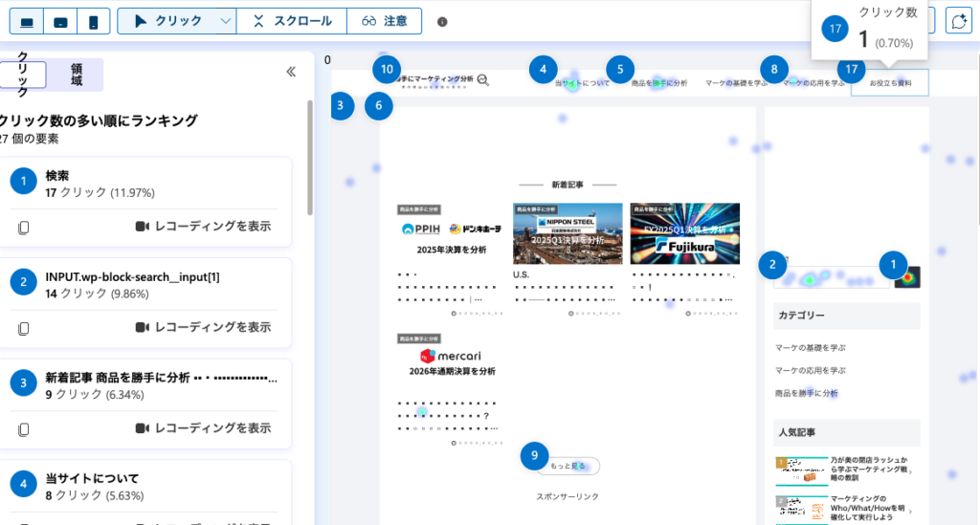This screenshot has height=525, width=980.
Task: Show recording for 新着記事 element
Action: coord(203,427)
